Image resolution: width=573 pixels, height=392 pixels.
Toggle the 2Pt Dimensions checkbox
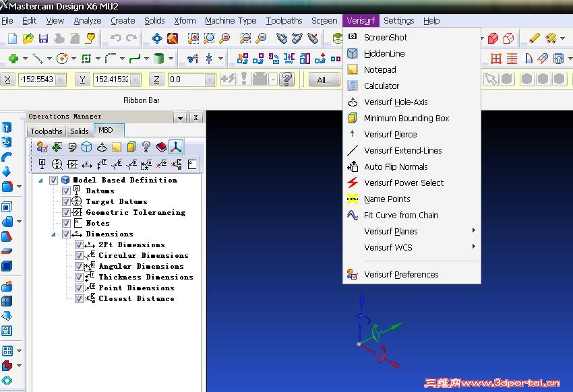[x=79, y=244]
